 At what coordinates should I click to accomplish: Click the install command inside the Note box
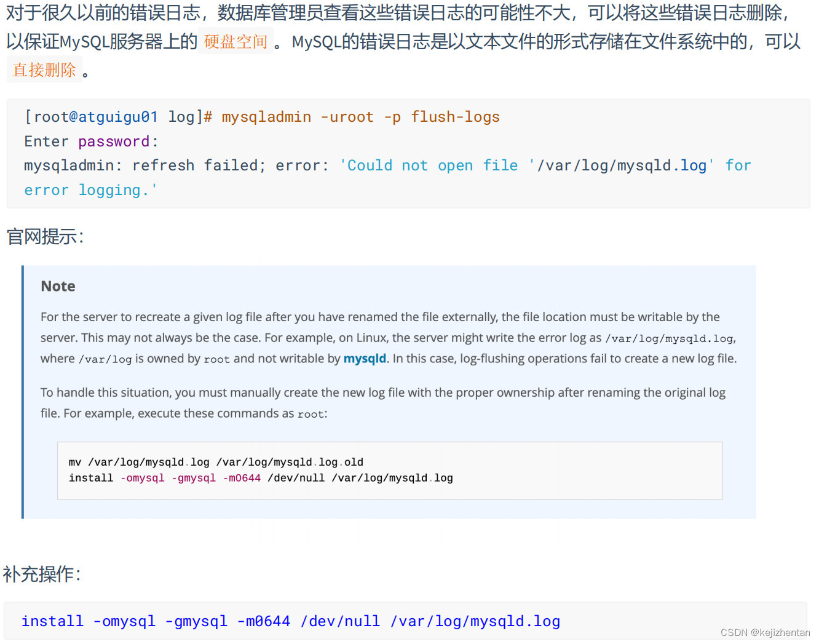coord(261,478)
